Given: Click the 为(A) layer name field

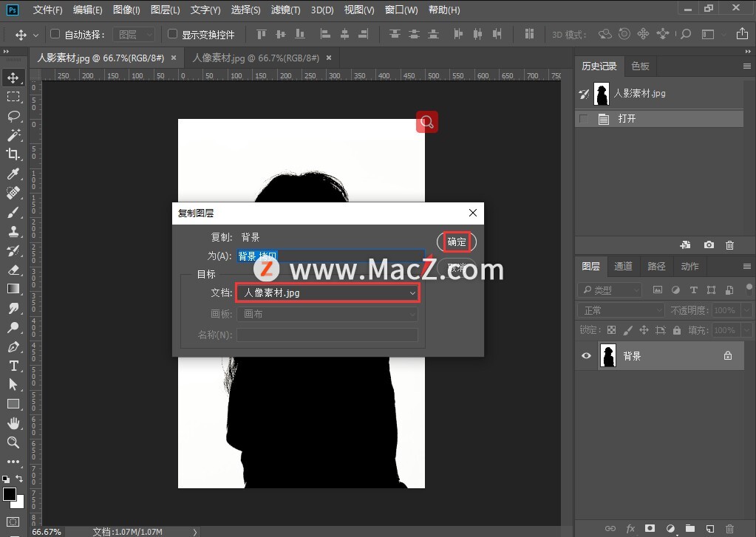Looking at the screenshot, I should pos(331,256).
